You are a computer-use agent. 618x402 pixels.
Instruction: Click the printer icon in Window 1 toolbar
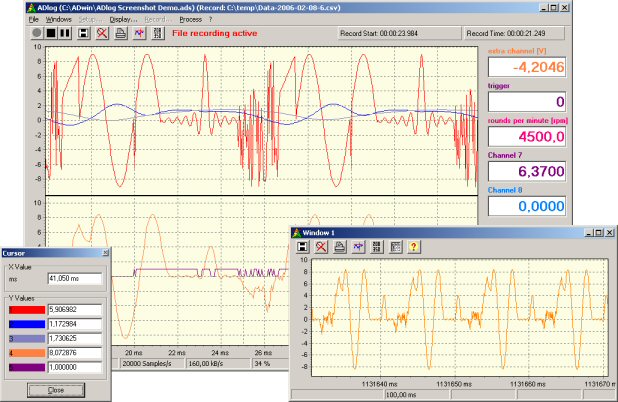pos(340,246)
